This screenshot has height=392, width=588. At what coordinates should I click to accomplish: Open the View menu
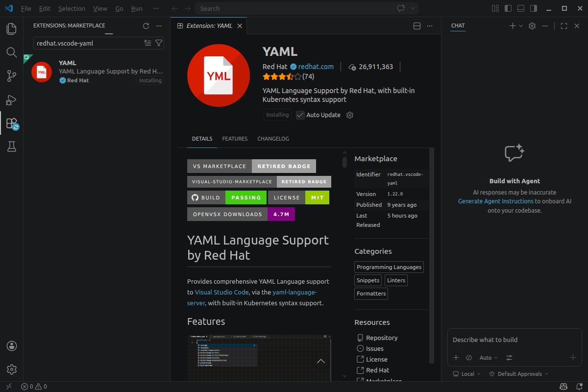point(100,8)
